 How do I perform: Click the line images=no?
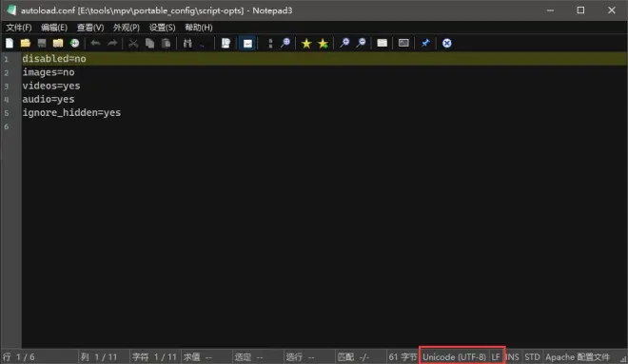(49, 72)
